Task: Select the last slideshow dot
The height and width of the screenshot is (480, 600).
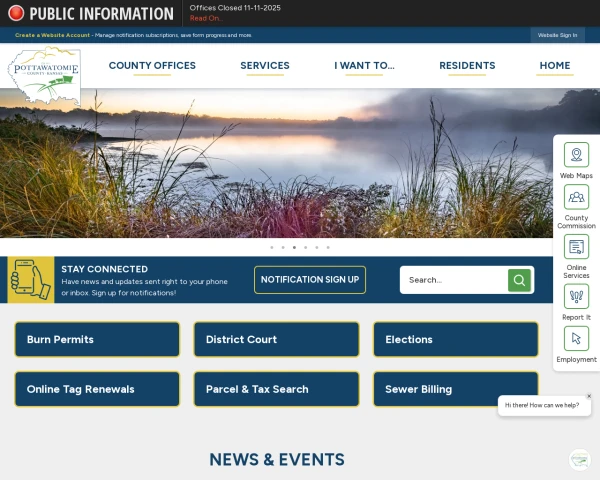Action: click(x=328, y=247)
